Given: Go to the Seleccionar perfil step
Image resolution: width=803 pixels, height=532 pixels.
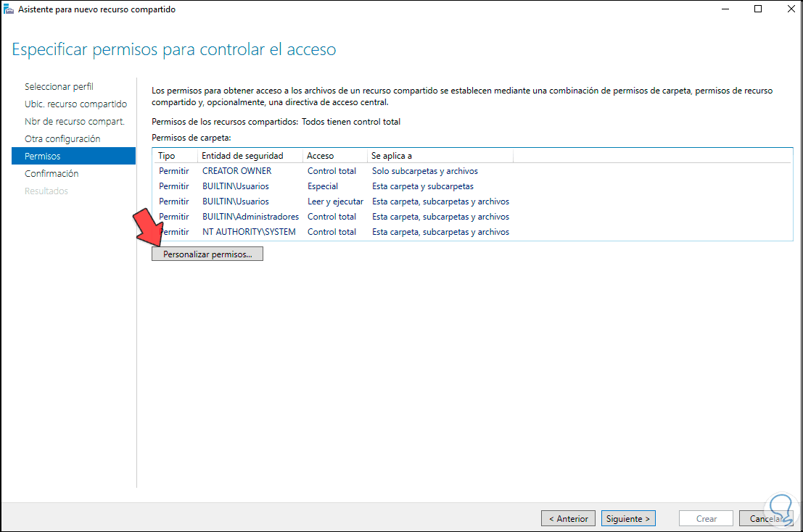Looking at the screenshot, I should pos(59,86).
